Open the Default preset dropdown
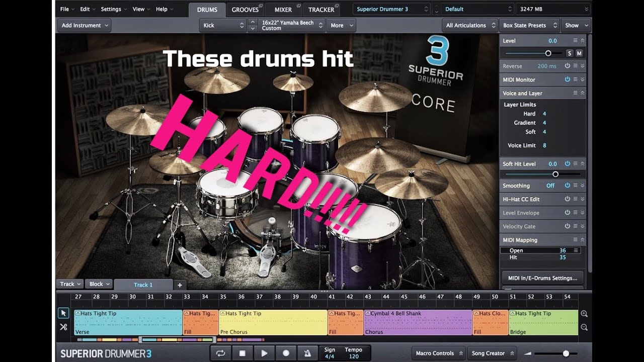644x362 pixels. click(477, 9)
